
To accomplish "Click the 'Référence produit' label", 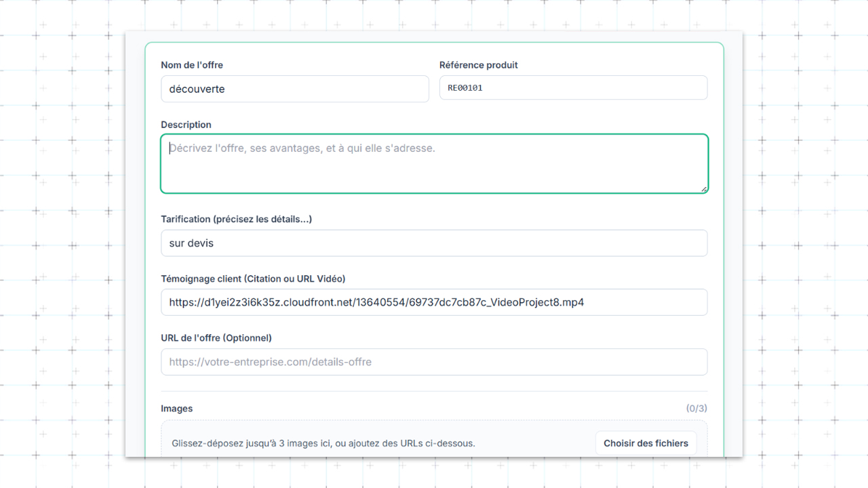I will pyautogui.click(x=478, y=64).
